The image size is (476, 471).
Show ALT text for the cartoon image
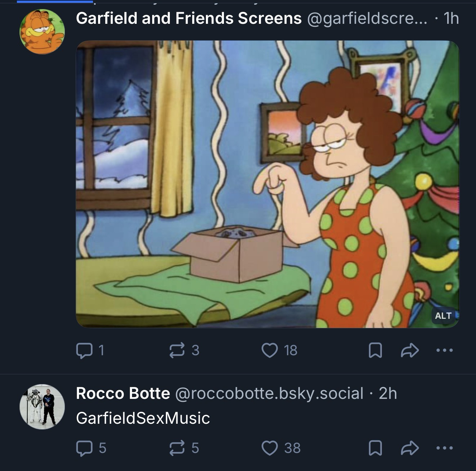click(443, 316)
